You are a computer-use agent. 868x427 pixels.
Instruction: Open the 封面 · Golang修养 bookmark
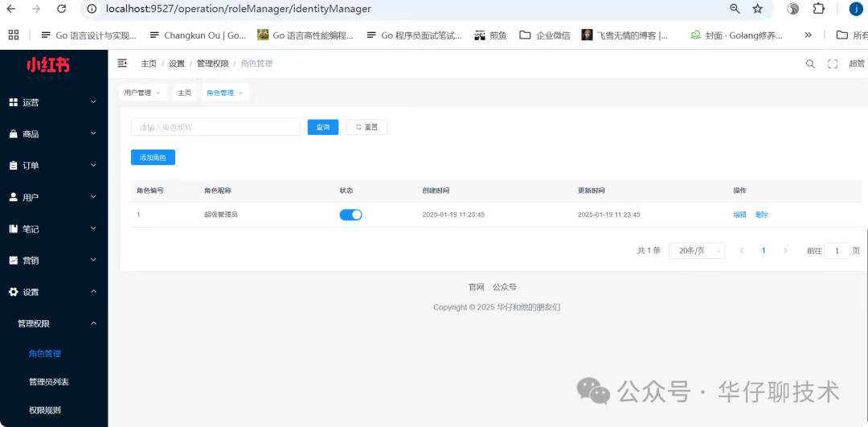[736, 35]
